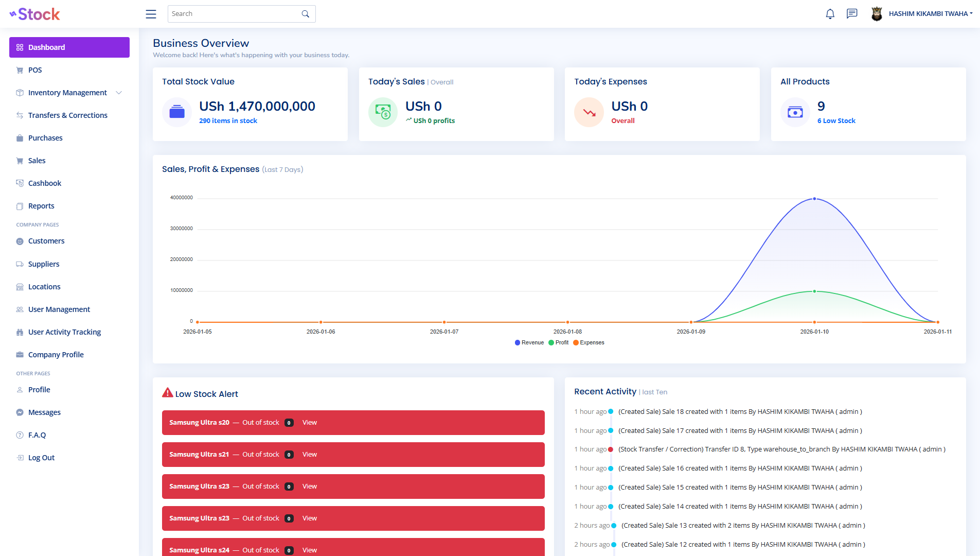The height and width of the screenshot is (556, 980).
Task: View the Samsung Ultra s20 low stock item
Action: [309, 423]
